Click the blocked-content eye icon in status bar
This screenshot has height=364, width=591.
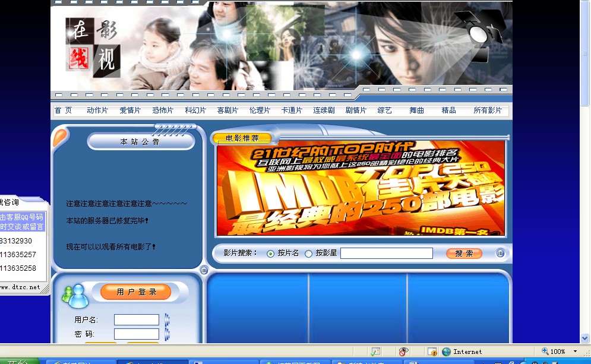coord(403,352)
